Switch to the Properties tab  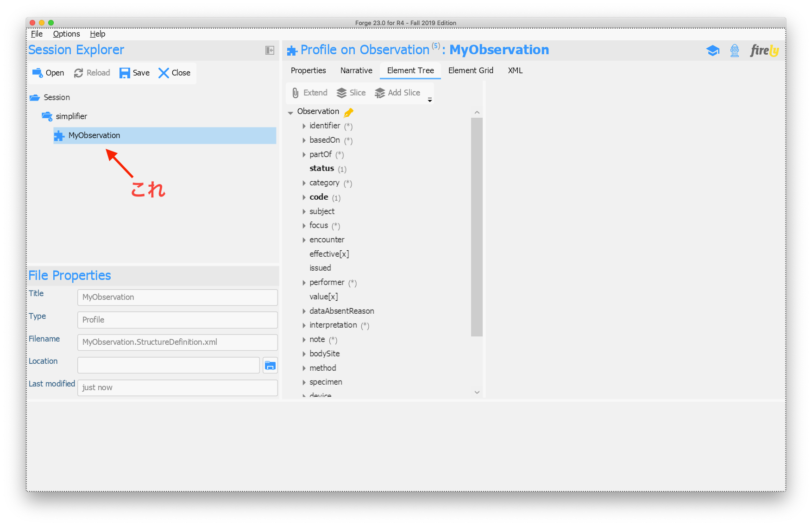coord(308,70)
